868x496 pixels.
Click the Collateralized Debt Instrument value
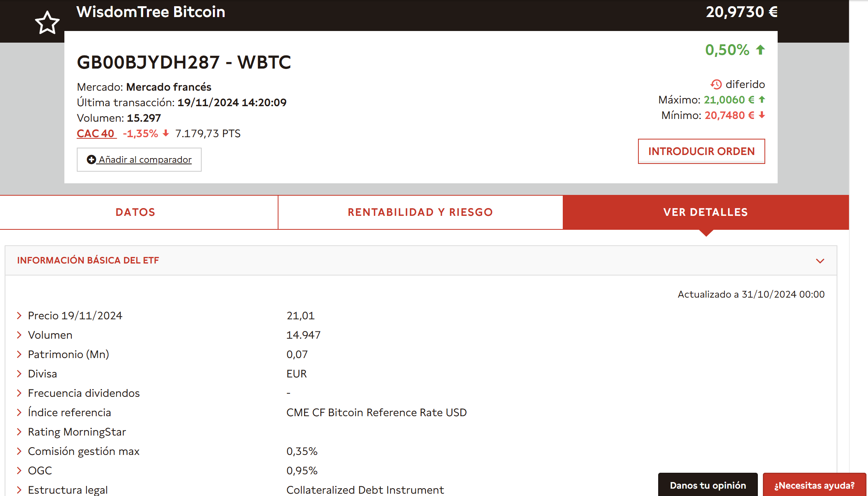pyautogui.click(x=365, y=490)
